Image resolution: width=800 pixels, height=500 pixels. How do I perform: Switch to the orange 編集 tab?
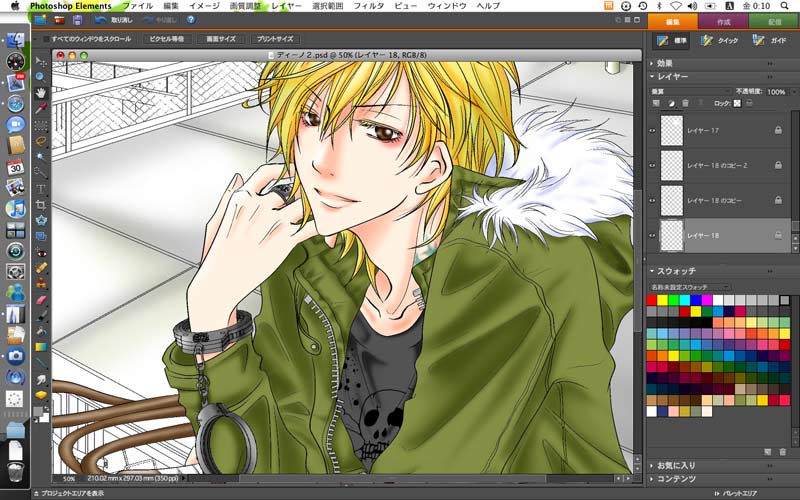(672, 21)
